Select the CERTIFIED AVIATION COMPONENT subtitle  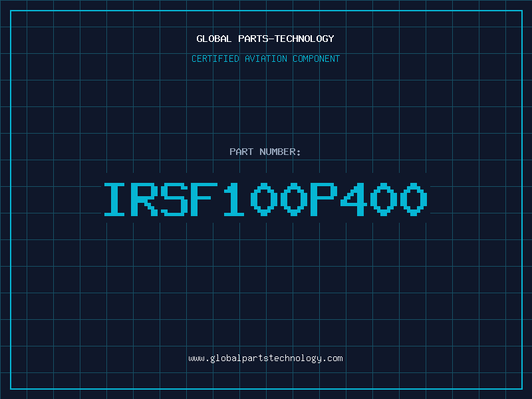265,59
